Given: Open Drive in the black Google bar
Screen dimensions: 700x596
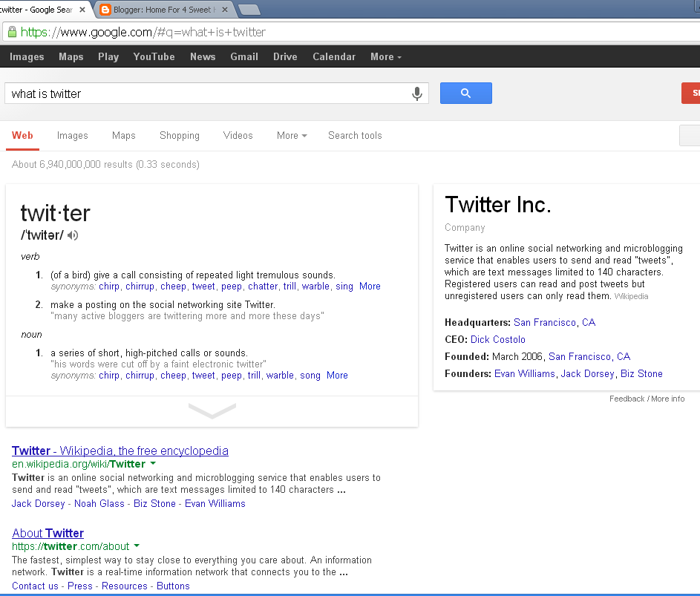Looking at the screenshot, I should [x=285, y=56].
